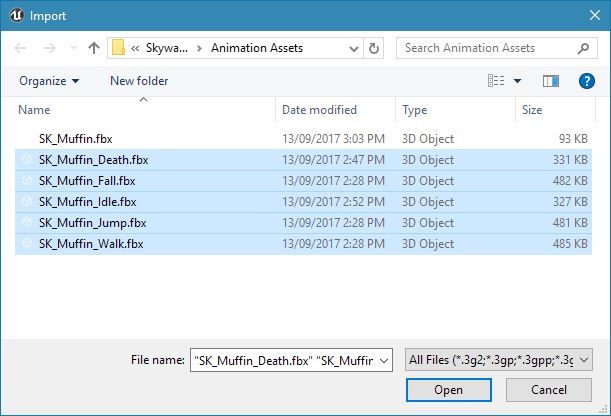Open the file type filter dropdown
The width and height of the screenshot is (611, 416).
499,360
